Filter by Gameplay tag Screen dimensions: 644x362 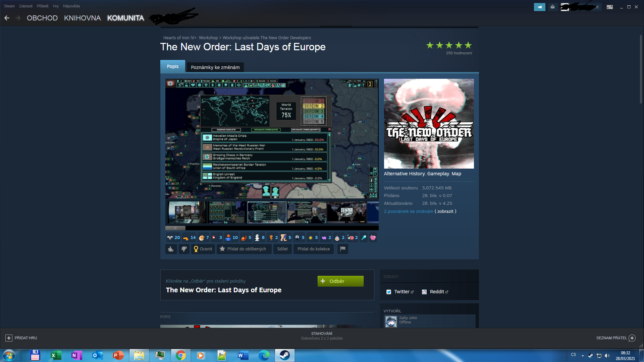coord(438,174)
